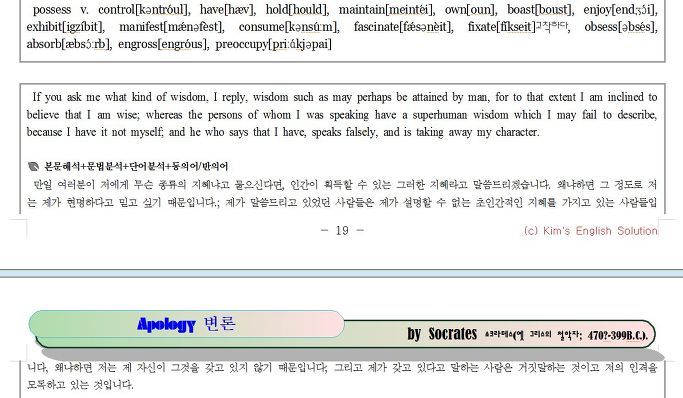Click "If you ask me what kind of wisdom"

click(120, 97)
